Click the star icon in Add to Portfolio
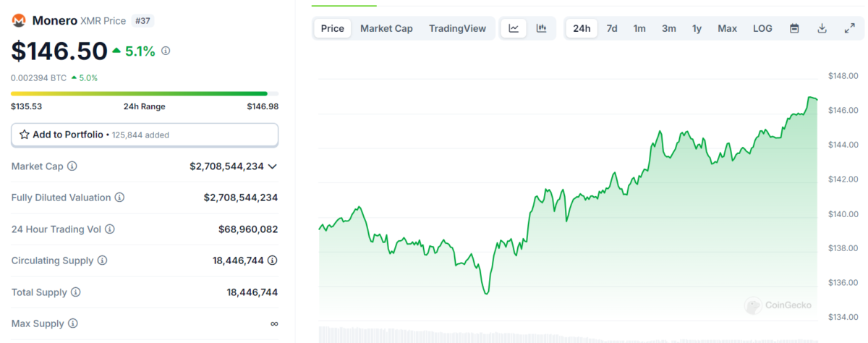868x343 pixels. [x=25, y=135]
